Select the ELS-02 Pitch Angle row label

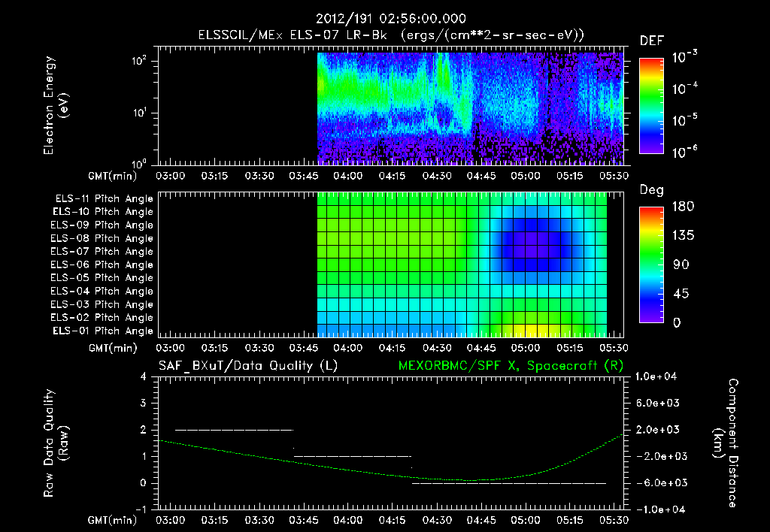pos(102,318)
